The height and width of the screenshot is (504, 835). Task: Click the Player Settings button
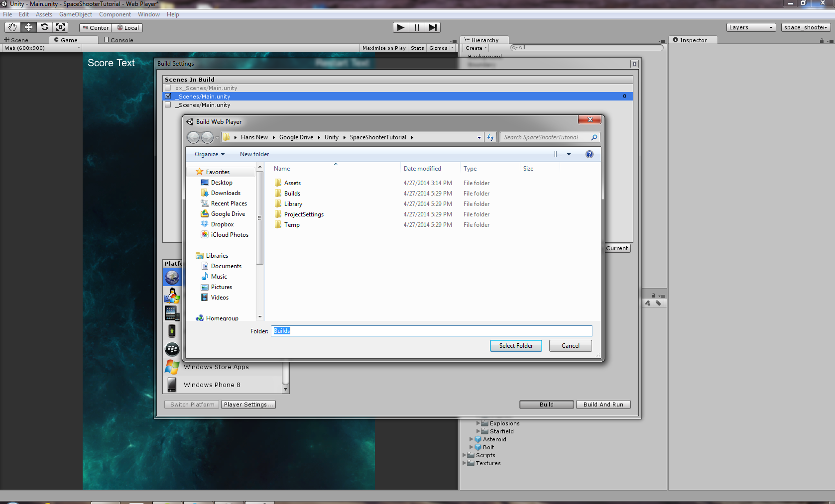pyautogui.click(x=248, y=404)
